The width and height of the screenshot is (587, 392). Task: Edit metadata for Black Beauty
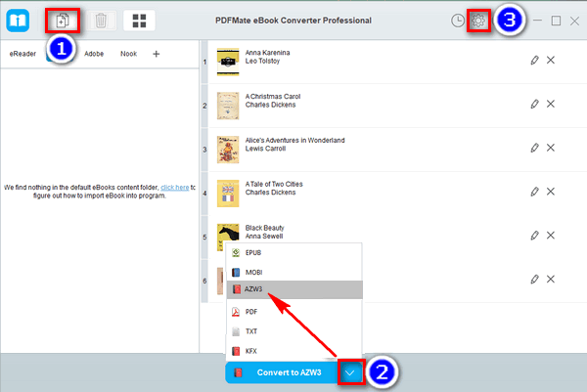pyautogui.click(x=534, y=236)
